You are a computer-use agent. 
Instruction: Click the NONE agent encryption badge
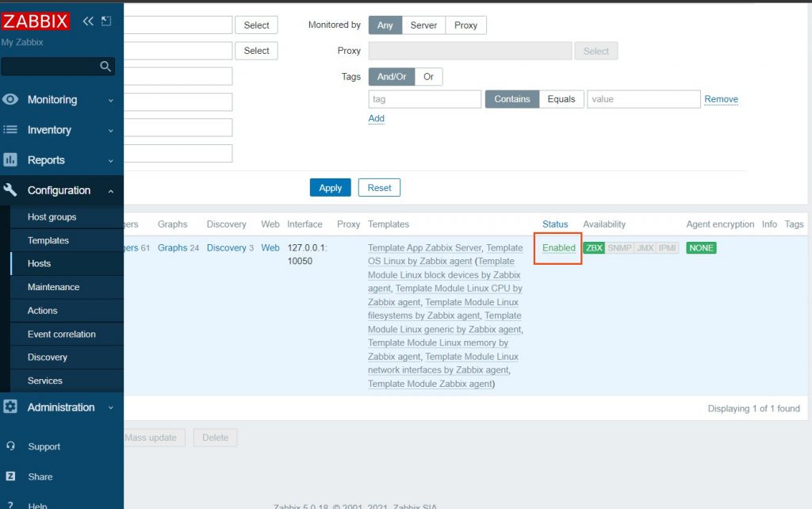pos(701,248)
